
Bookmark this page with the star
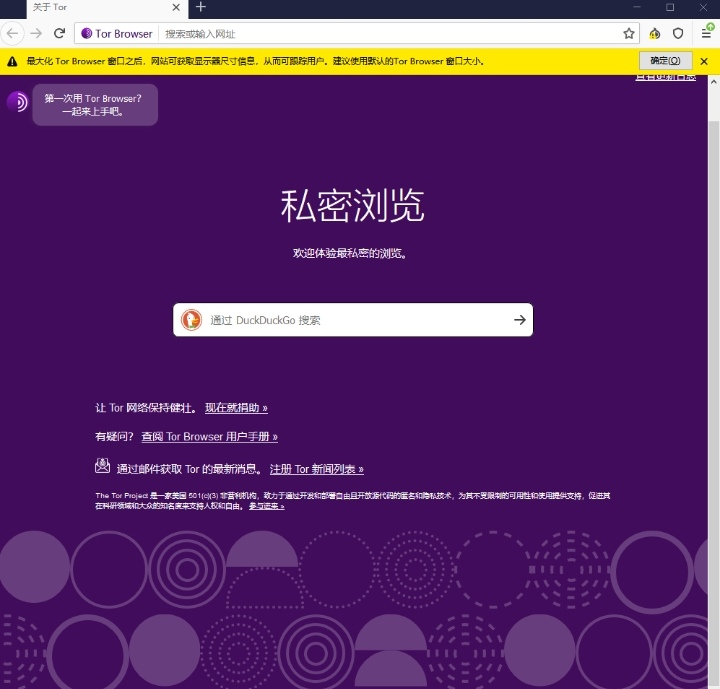pos(629,34)
